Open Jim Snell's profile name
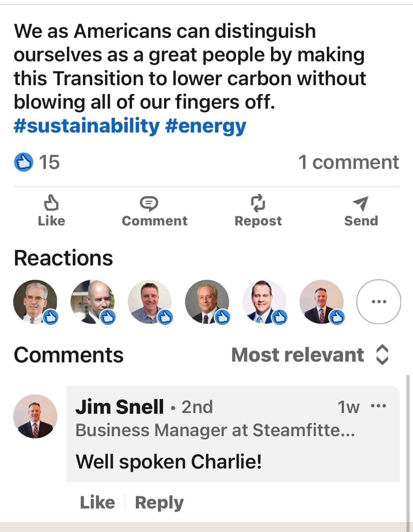The image size is (413, 532). (x=120, y=407)
